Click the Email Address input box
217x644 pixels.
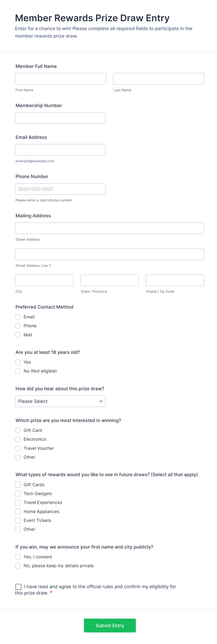pyautogui.click(x=60, y=150)
